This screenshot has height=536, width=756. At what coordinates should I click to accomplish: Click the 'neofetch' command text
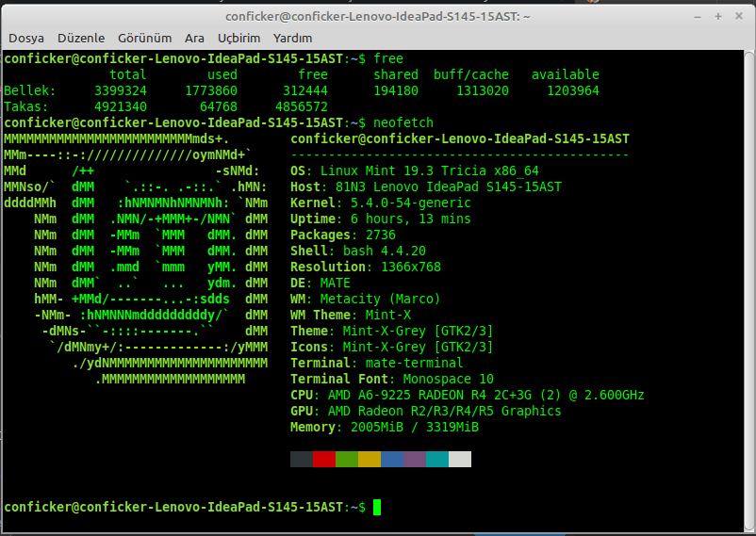[403, 122]
